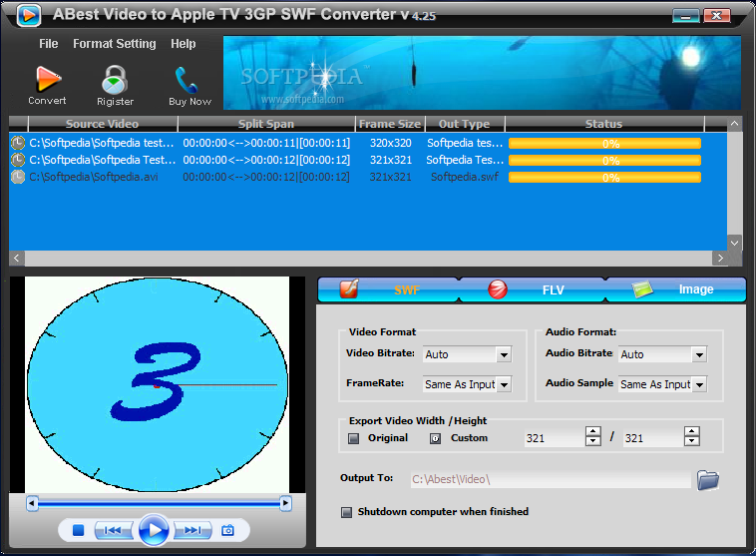The width and height of the screenshot is (756, 556).
Task: Select the Custom size option
Action: 435,438
